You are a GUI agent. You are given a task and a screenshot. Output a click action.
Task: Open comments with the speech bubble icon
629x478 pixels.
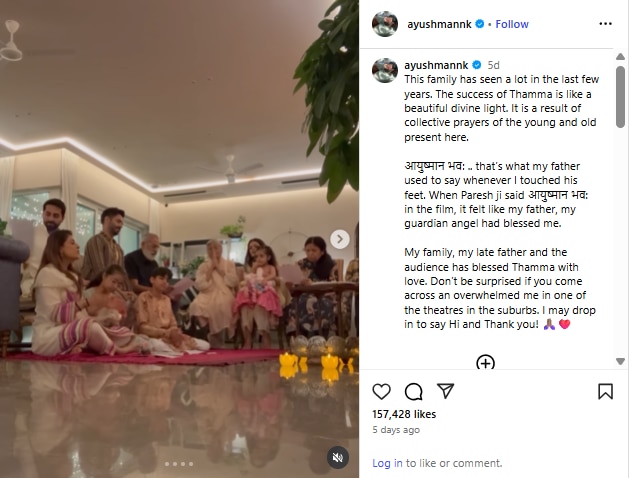pyautogui.click(x=414, y=391)
